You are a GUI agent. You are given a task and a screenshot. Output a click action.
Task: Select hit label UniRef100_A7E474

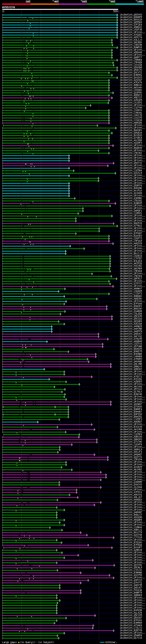tap(131, 82)
